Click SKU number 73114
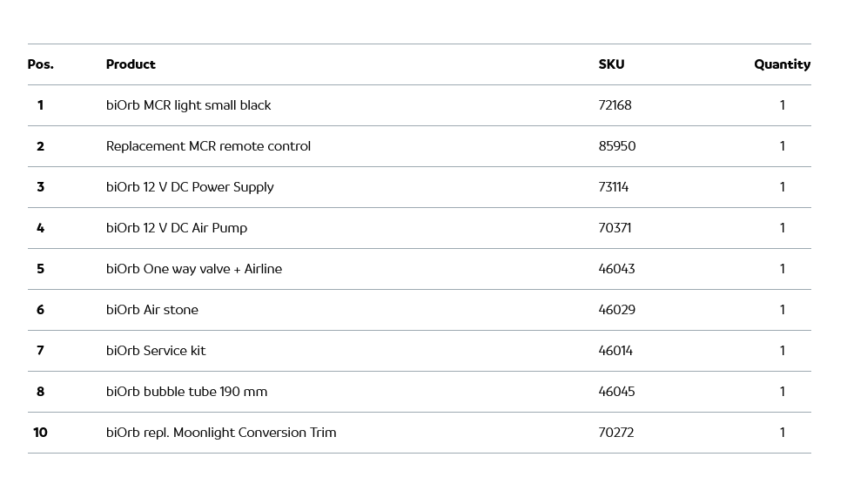 click(x=613, y=187)
